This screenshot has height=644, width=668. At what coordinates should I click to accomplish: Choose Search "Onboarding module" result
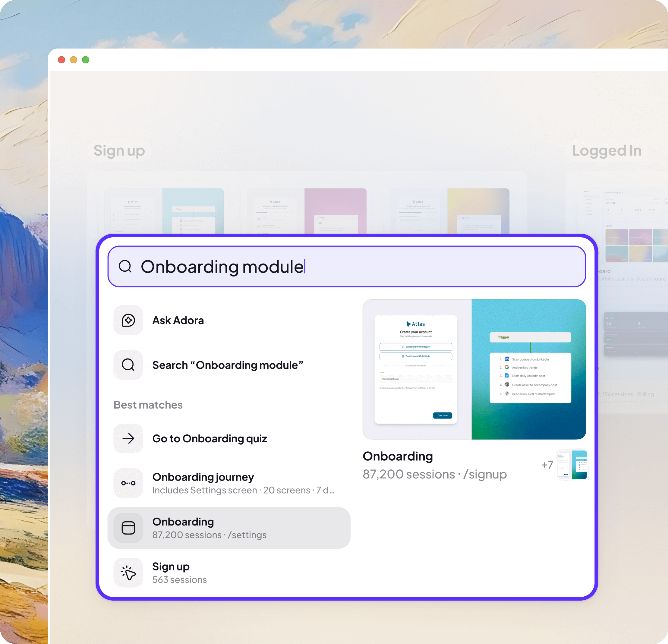point(227,365)
